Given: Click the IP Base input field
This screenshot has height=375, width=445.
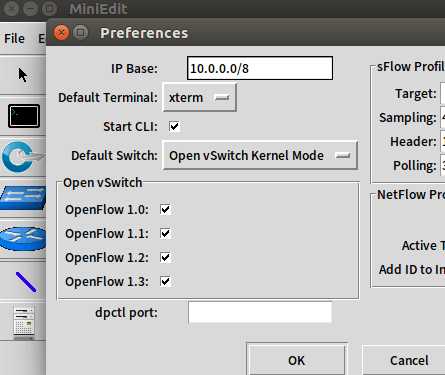Looking at the screenshot, I should (x=260, y=68).
